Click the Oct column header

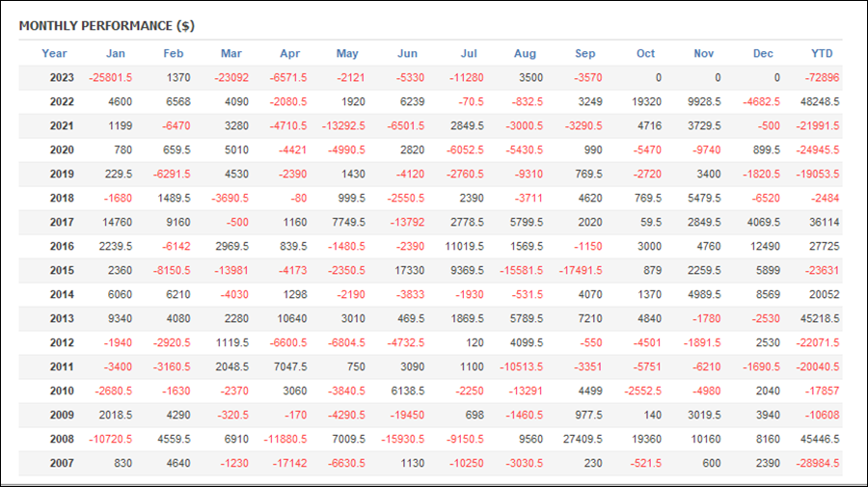pos(645,54)
